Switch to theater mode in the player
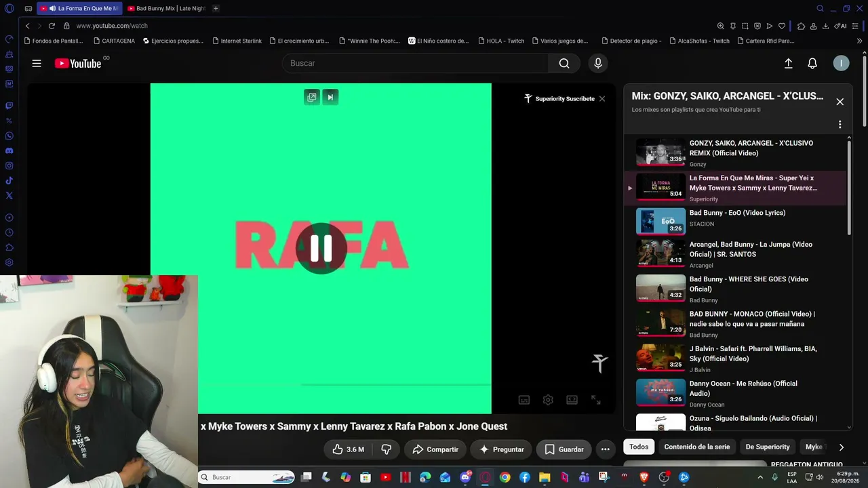This screenshot has height=488, width=868. [572, 400]
